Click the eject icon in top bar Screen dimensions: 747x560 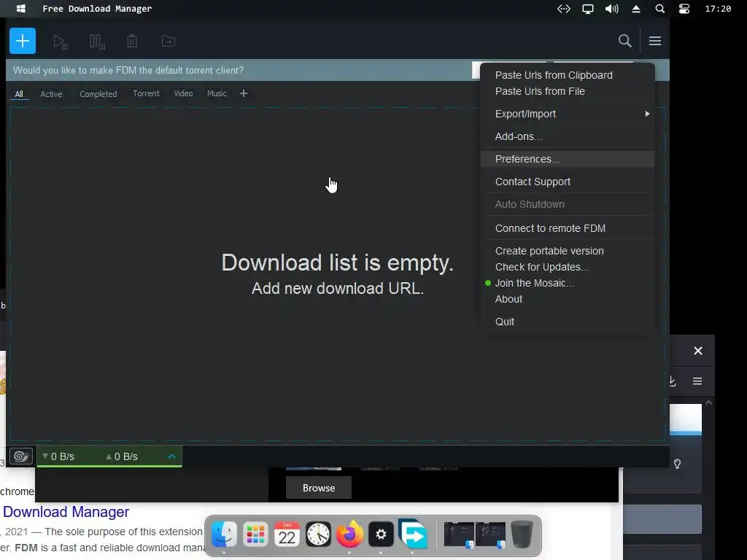coord(636,9)
